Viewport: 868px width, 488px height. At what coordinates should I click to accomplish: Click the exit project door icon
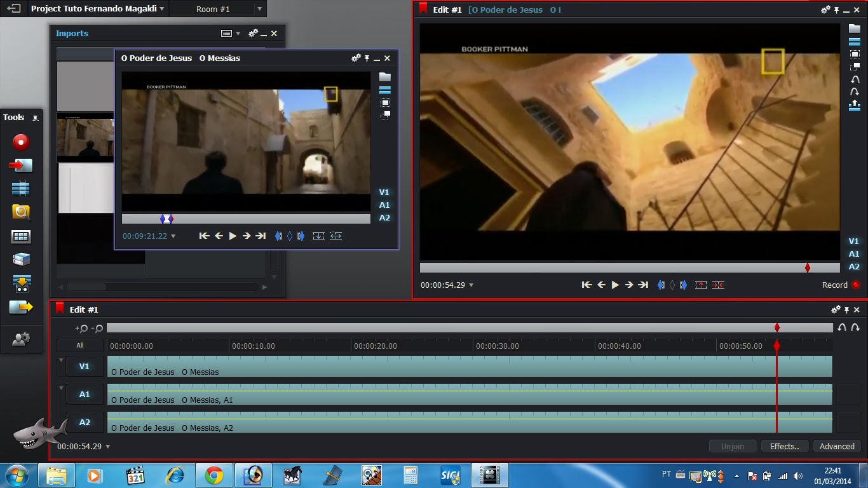(13, 9)
